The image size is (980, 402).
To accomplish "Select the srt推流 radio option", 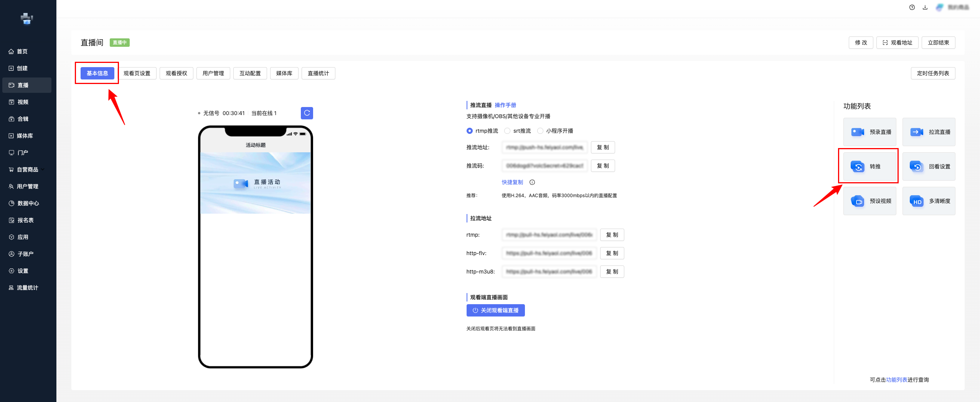I will coord(507,131).
